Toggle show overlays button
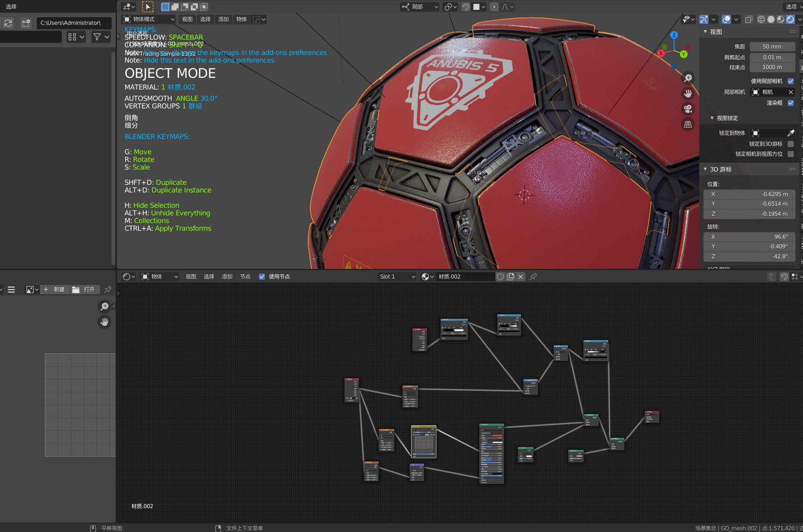Screen dimensions: 803x532 click(x=726, y=19)
